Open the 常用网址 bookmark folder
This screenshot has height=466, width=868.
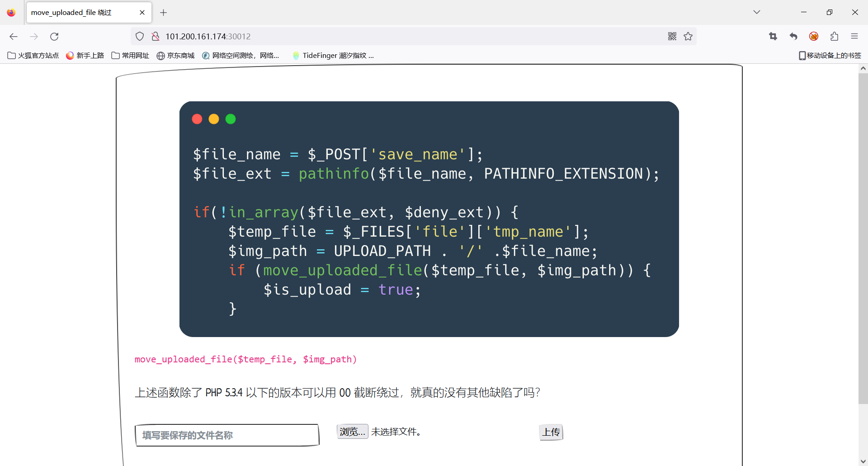(x=130, y=56)
